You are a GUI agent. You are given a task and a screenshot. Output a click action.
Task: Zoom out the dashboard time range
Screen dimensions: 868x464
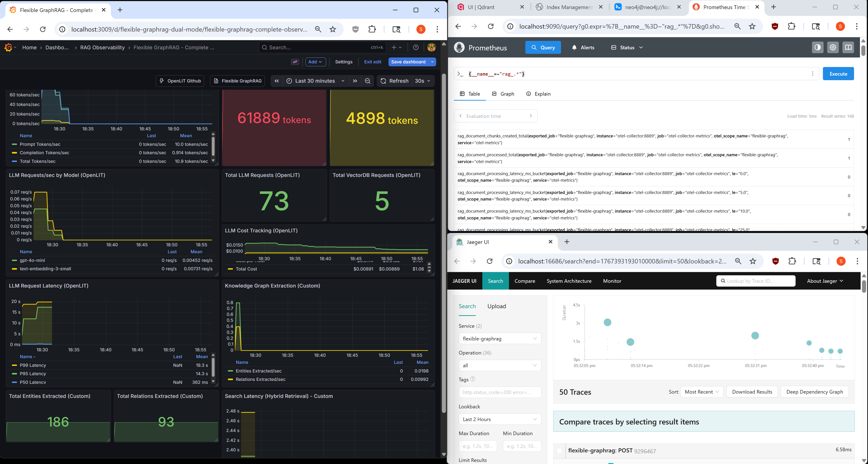point(367,81)
